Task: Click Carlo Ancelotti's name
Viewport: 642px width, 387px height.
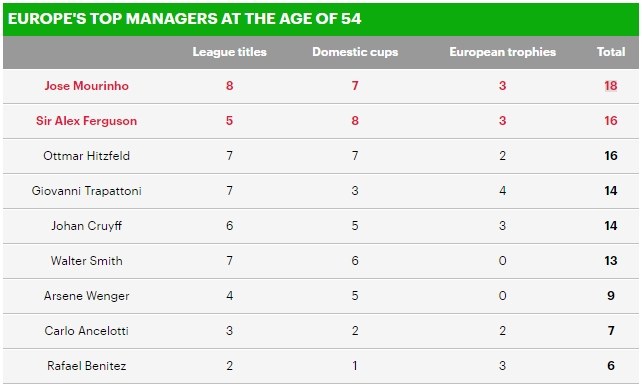Action: point(86,331)
